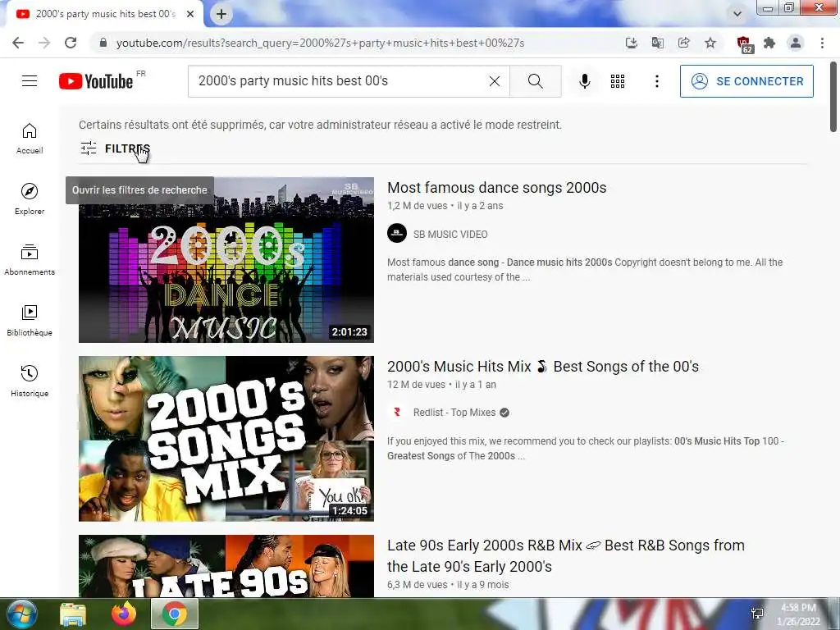
Task: Click description text of Most famous dance song
Action: (585, 269)
